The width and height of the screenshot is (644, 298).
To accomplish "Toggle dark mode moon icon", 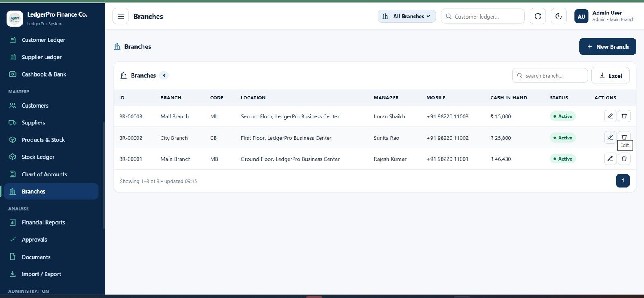I will tap(559, 17).
